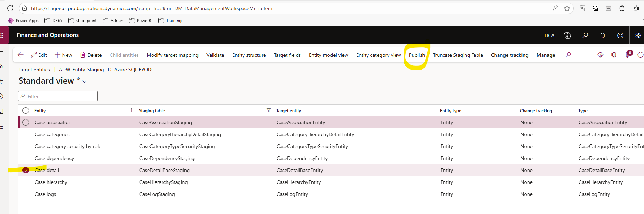Viewport: 644px width, 214px height.
Task: Click Validate in the action pane
Action: (215, 55)
